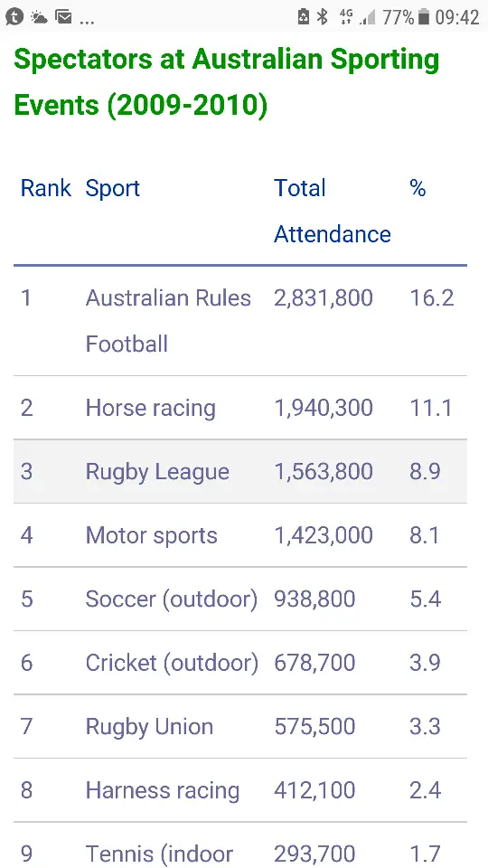The width and height of the screenshot is (488, 868).
Task: Tap the 4G network indicator
Action: (x=347, y=17)
